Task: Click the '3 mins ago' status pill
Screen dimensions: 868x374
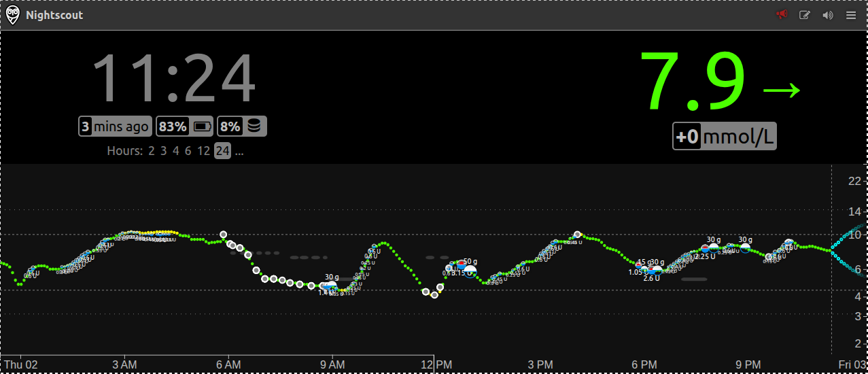Action: (115, 126)
